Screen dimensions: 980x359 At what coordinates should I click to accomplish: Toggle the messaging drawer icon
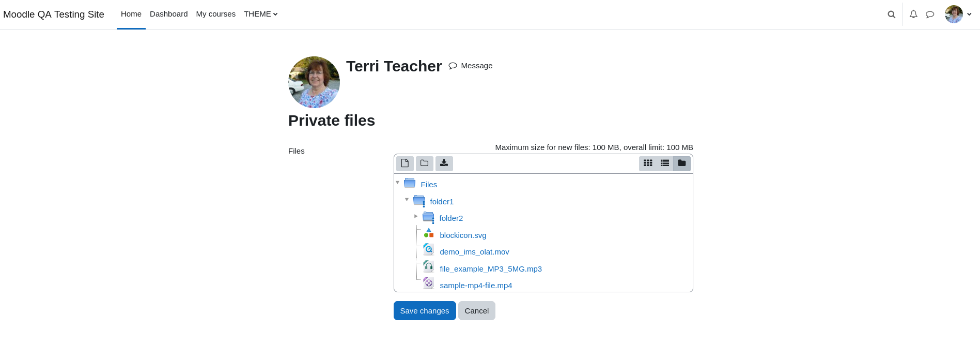pyautogui.click(x=930, y=14)
